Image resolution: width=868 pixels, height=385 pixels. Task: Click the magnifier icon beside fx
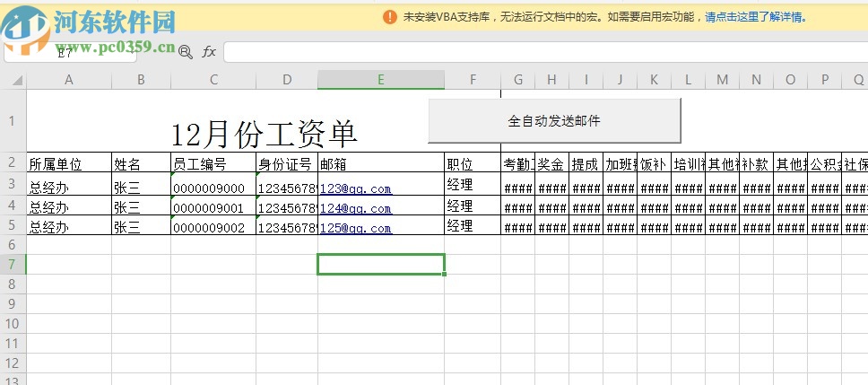pyautogui.click(x=186, y=52)
